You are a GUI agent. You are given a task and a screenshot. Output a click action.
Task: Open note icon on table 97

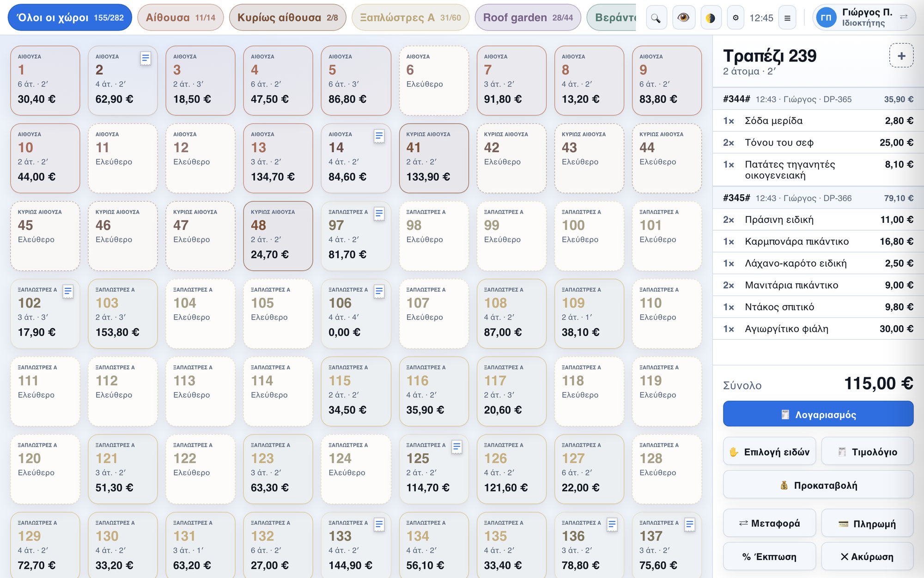click(379, 214)
